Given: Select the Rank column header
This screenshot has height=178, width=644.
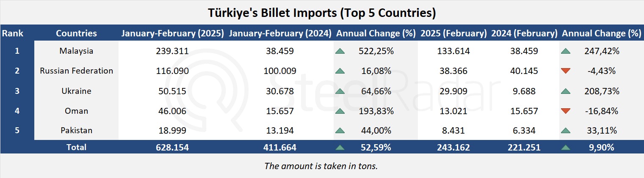Looking at the screenshot, I should 13,33.
